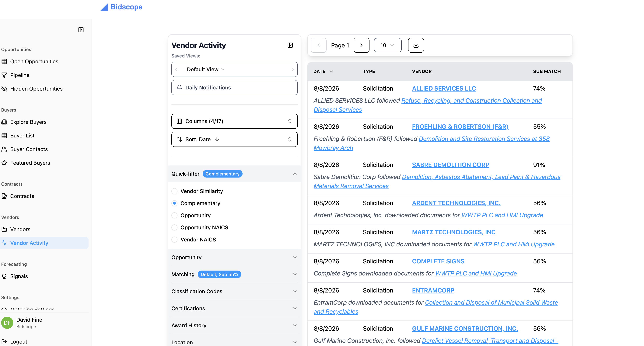The width and height of the screenshot is (644, 346).
Task: Go to the next results page
Action: click(x=361, y=45)
